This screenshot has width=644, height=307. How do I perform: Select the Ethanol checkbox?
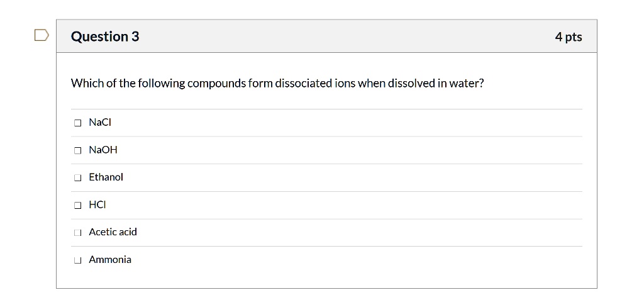click(x=77, y=177)
